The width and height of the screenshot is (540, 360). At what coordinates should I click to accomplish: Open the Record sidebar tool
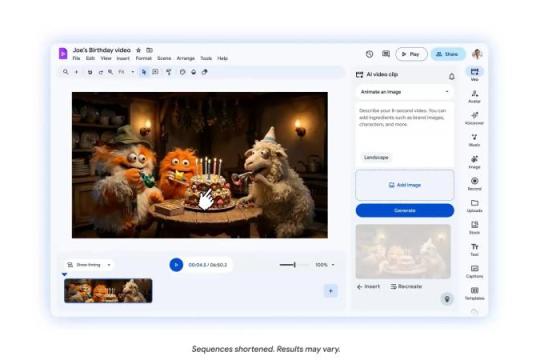pyautogui.click(x=475, y=184)
